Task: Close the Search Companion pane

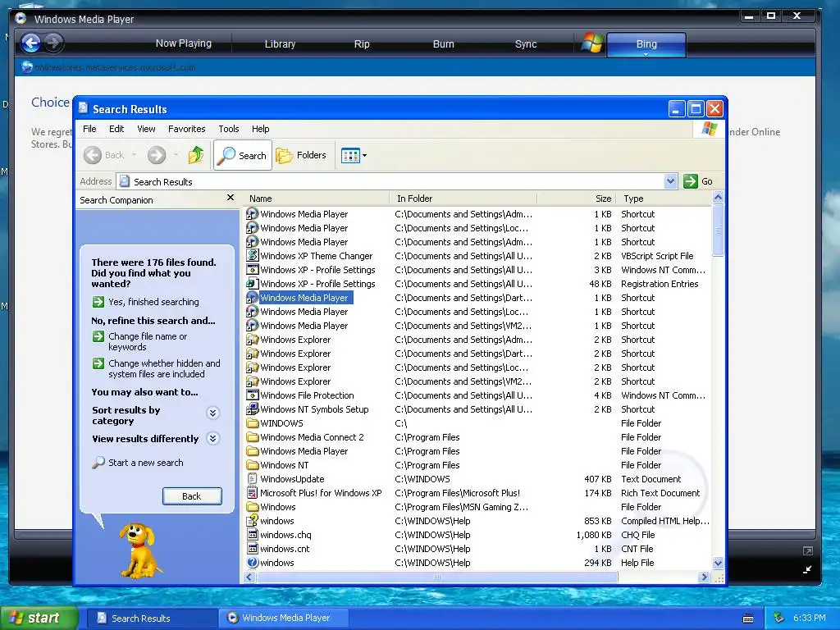Action: coord(231,198)
